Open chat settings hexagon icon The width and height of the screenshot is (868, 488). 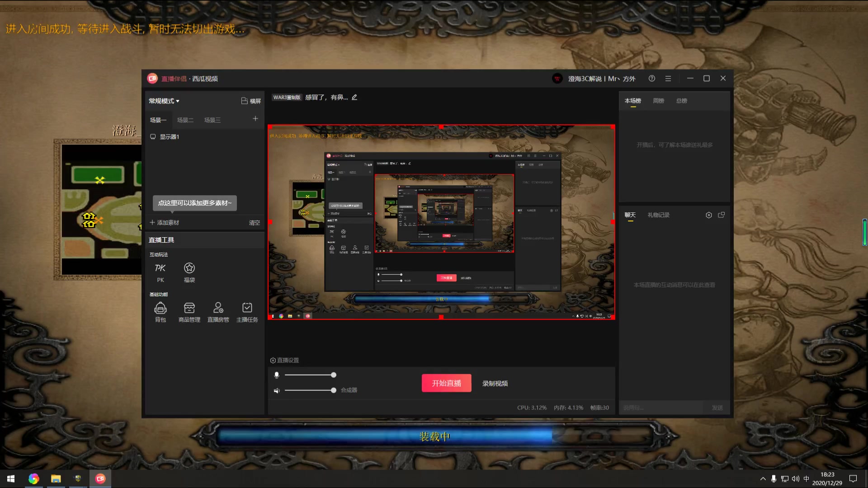(708, 215)
